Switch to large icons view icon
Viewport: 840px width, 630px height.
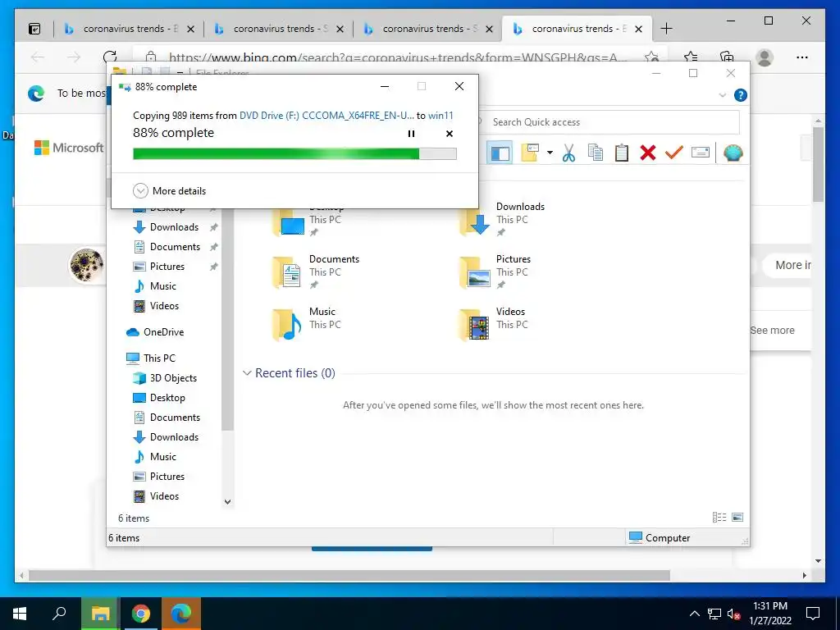coord(737,518)
